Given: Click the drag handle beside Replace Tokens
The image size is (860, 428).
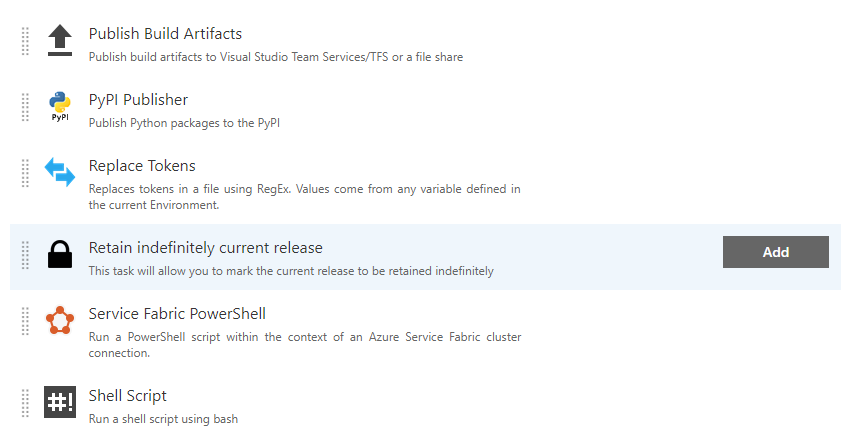Looking at the screenshot, I should coord(25,173).
